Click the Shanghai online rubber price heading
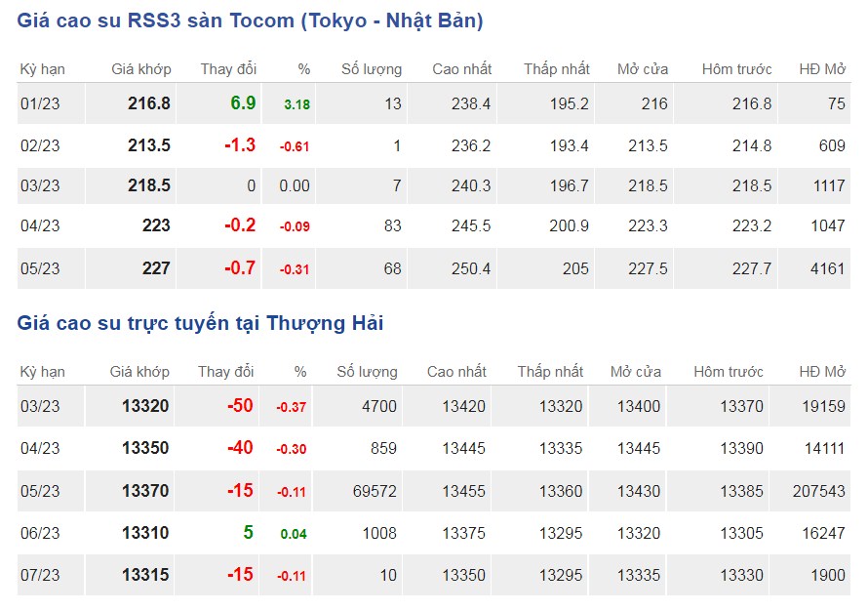 pos(200,323)
